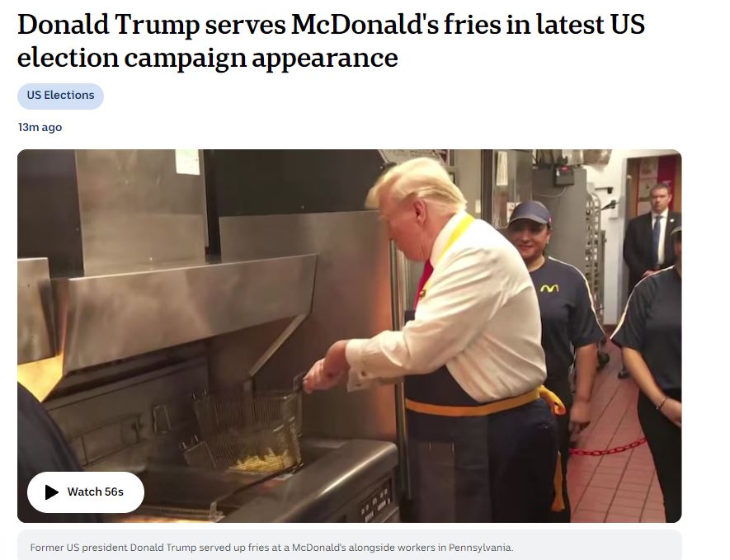This screenshot has height=560, width=730.
Task: Click the red chain barrier in video
Action: coord(608,448)
